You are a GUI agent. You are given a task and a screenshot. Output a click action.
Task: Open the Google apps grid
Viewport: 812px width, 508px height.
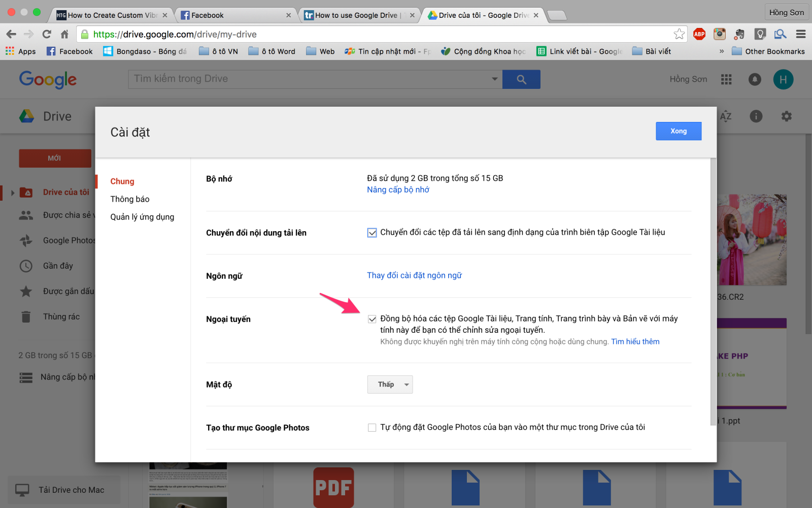pyautogui.click(x=726, y=79)
